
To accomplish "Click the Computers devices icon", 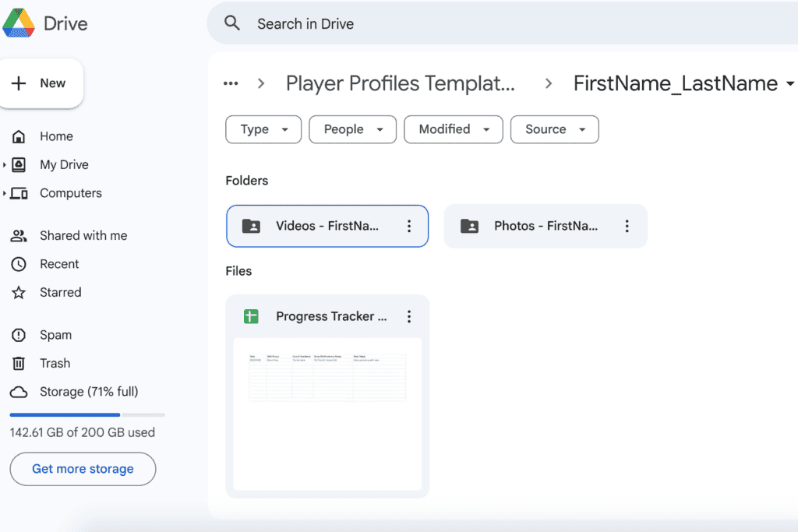I will click(x=19, y=193).
